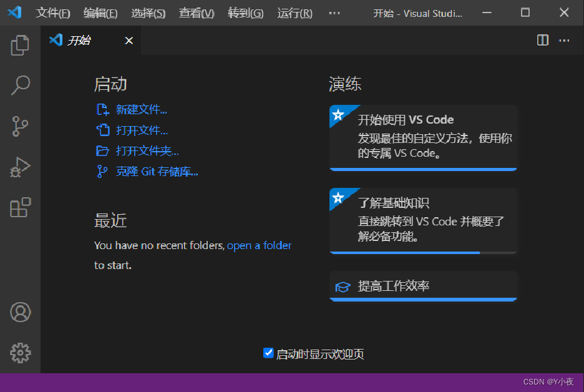Open the Explorer view in activity bar
The image size is (584, 392).
tap(20, 45)
